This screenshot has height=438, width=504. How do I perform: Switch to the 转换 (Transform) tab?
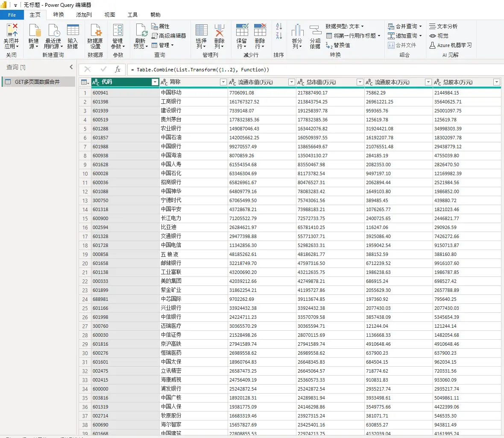click(59, 15)
